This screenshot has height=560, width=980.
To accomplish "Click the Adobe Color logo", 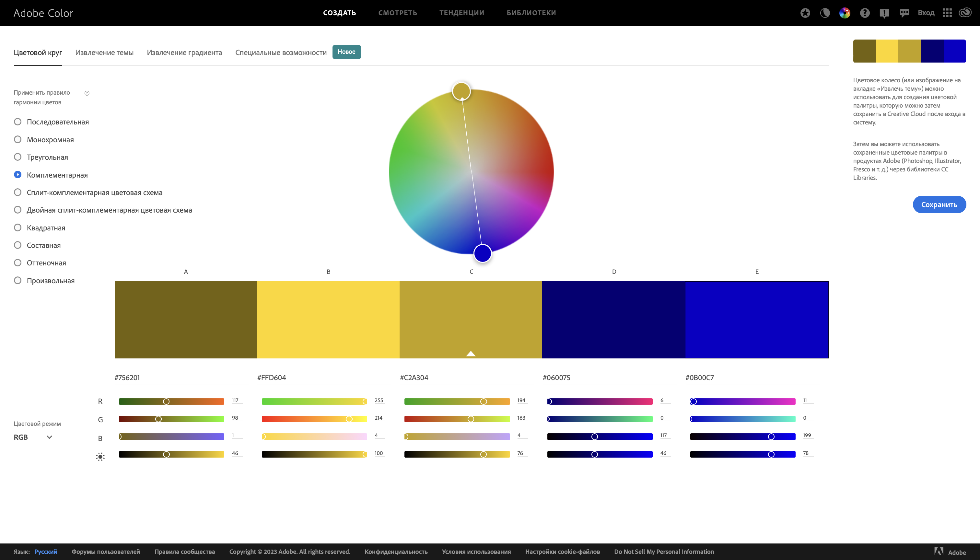I will coord(43,13).
